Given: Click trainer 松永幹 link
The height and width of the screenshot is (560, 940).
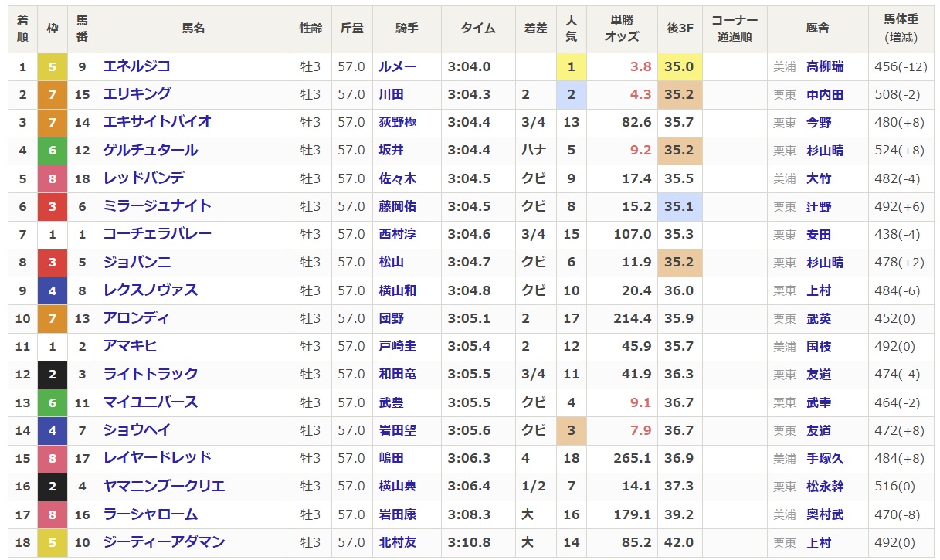Looking at the screenshot, I should click(825, 487).
